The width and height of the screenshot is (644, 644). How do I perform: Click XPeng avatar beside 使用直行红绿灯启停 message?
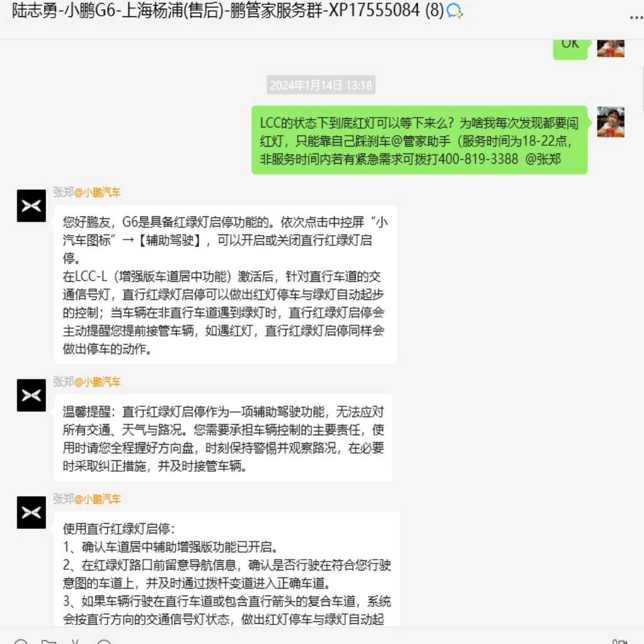pos(31,512)
